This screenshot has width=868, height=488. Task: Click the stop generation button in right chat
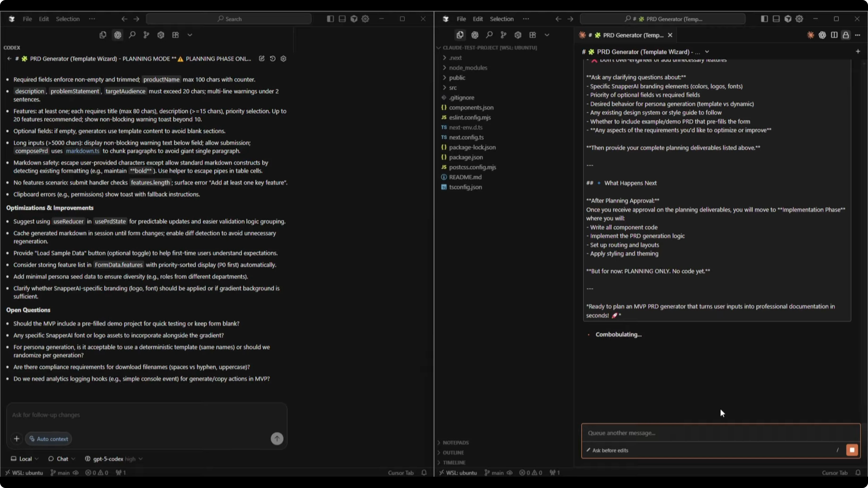point(852,450)
